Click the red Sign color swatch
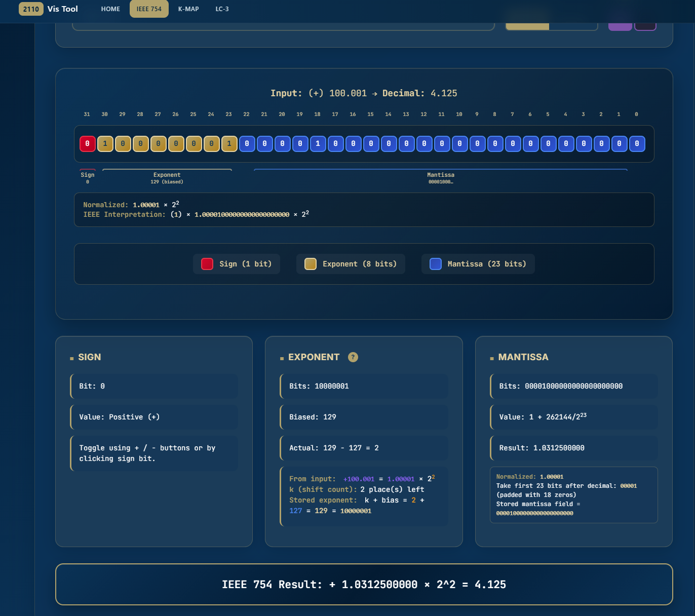 tap(207, 263)
